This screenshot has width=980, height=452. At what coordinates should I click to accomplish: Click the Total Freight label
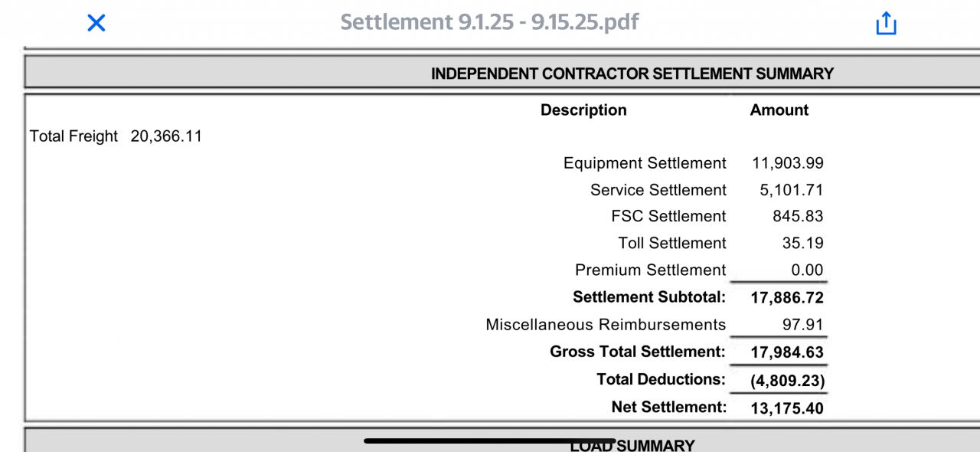73,136
